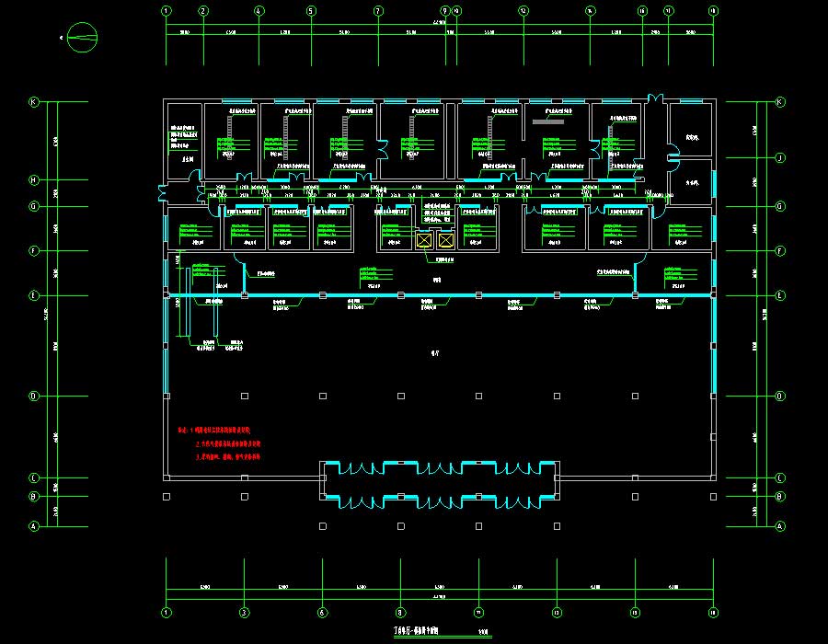This screenshot has height=644, width=828.
Task: Select grid bubble D on right side
Action: click(x=779, y=397)
